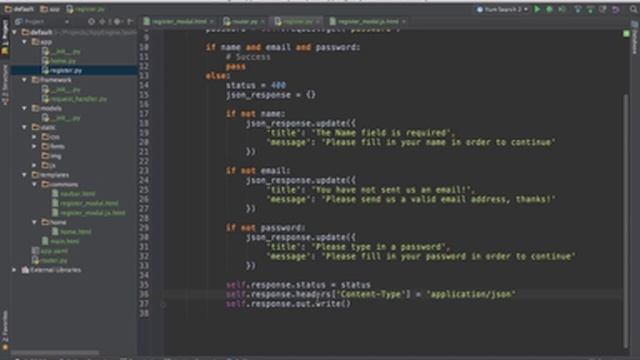640x360 pixels.
Task: Open home.html in the project tree
Action: tap(72, 231)
